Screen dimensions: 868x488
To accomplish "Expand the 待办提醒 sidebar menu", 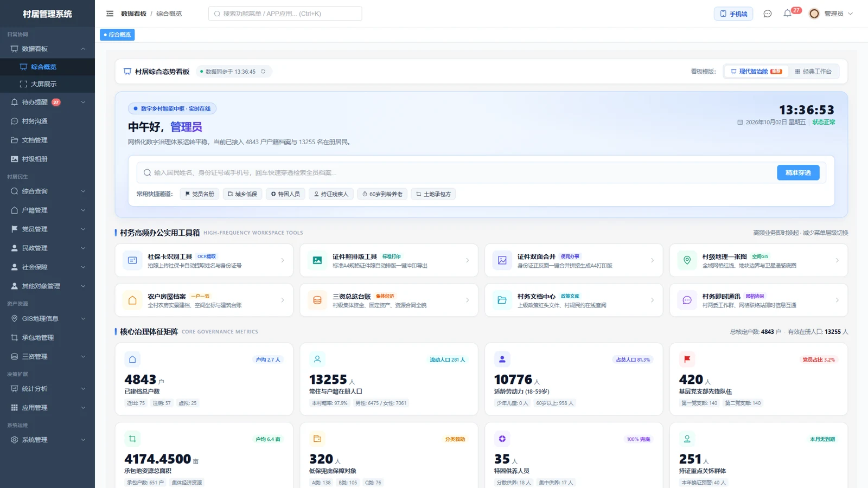I will 47,102.
